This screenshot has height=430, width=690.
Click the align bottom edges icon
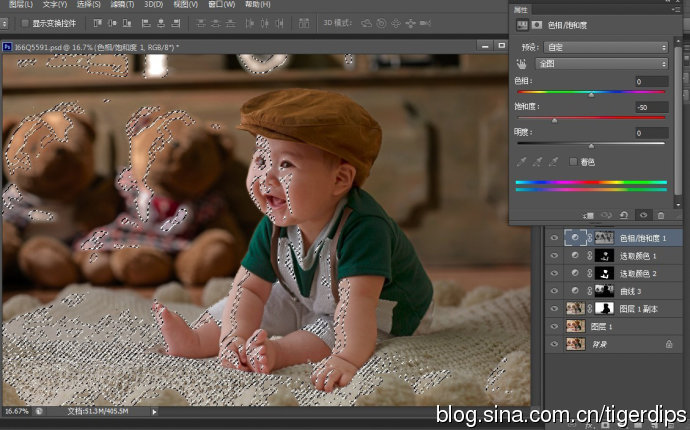[127, 23]
